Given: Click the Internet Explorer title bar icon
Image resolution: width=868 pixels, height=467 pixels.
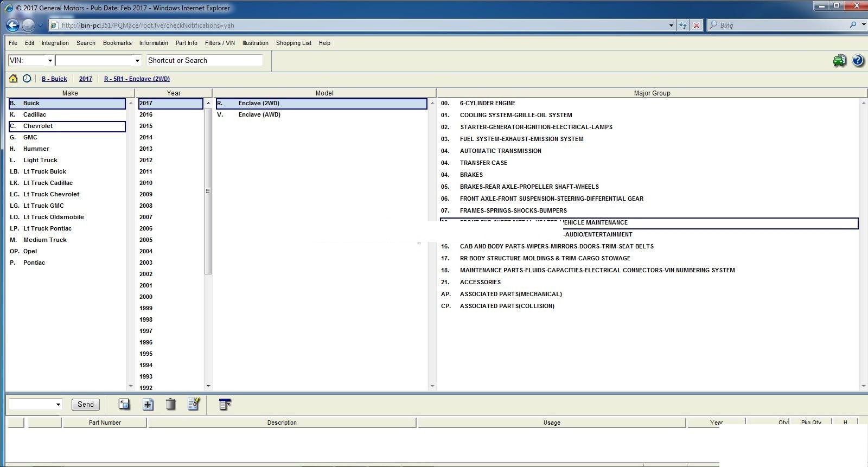Looking at the screenshot, I should click(9, 8).
